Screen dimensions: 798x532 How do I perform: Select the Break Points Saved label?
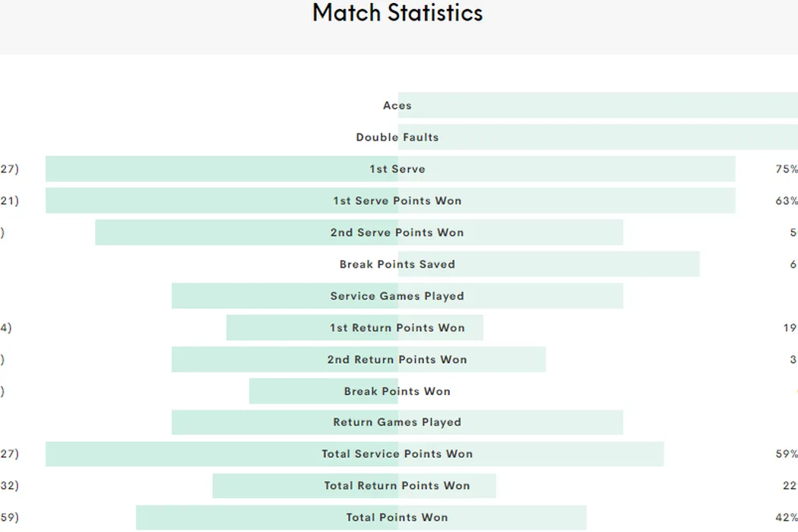[397, 265]
